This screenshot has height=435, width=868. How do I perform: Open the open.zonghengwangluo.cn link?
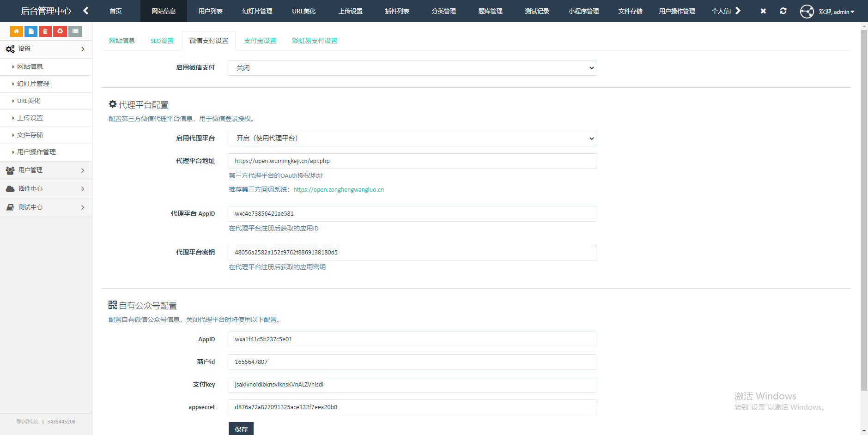339,190
